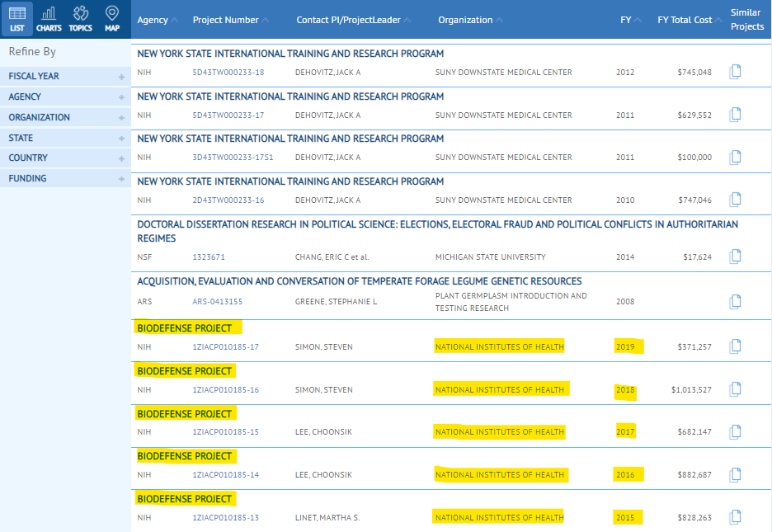
Task: Open project number ARS-0413155
Action: (217, 302)
